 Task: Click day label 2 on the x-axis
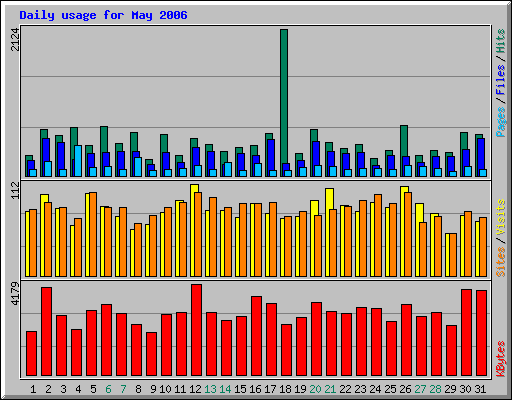[48, 389]
